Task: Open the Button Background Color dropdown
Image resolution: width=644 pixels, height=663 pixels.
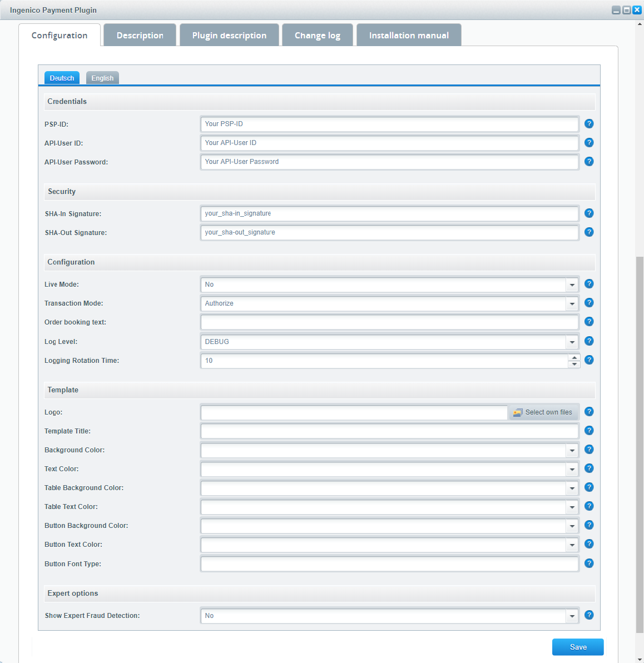Action: pos(572,526)
